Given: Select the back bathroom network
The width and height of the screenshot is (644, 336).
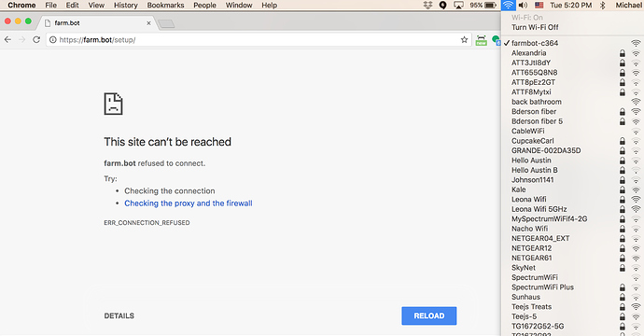Looking at the screenshot, I should [572, 102].
